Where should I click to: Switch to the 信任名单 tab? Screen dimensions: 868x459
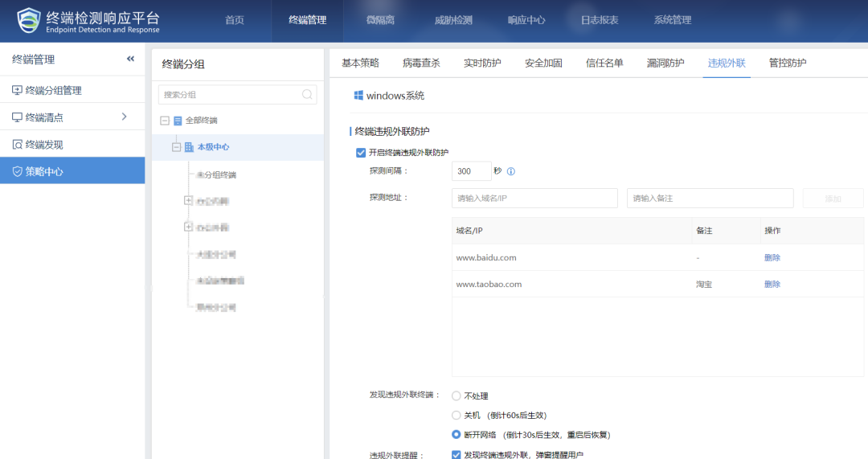pos(604,64)
